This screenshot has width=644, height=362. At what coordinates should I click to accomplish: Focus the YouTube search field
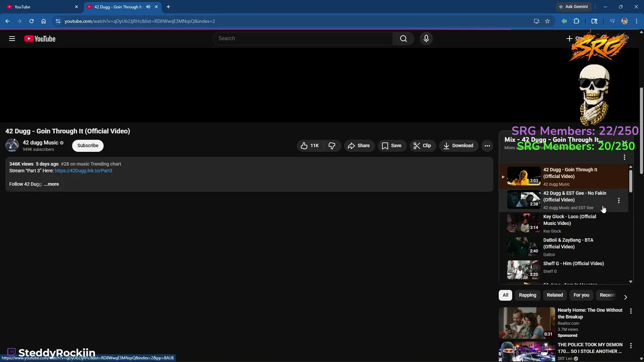pyautogui.click(x=303, y=39)
